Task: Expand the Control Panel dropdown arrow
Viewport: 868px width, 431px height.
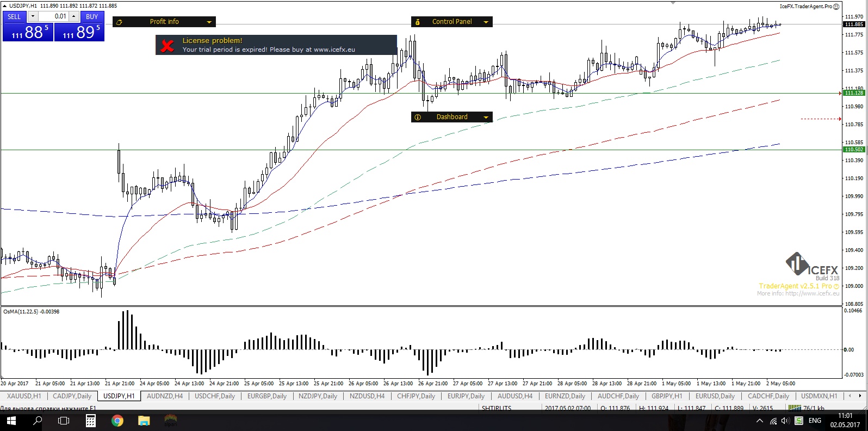Action: 486,22
